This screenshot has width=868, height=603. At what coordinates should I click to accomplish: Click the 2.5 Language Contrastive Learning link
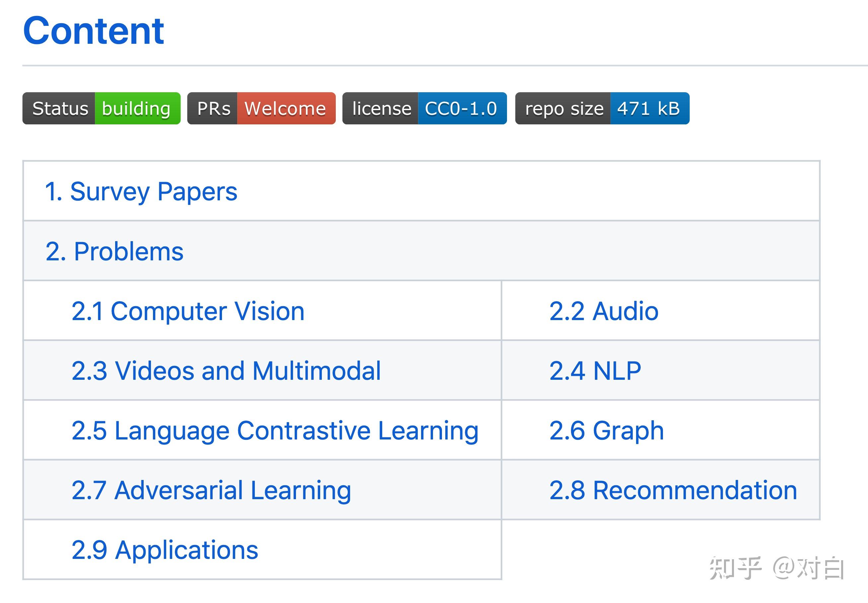coord(275,430)
